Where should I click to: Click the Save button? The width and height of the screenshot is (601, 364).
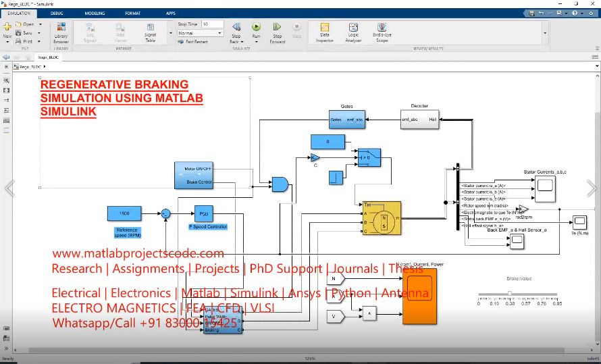point(27,32)
